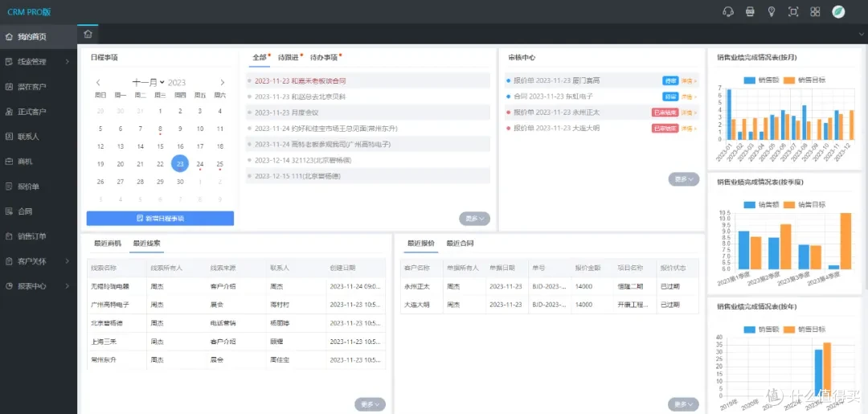Toggle 销售目标 legend in monthly chart

[805, 80]
